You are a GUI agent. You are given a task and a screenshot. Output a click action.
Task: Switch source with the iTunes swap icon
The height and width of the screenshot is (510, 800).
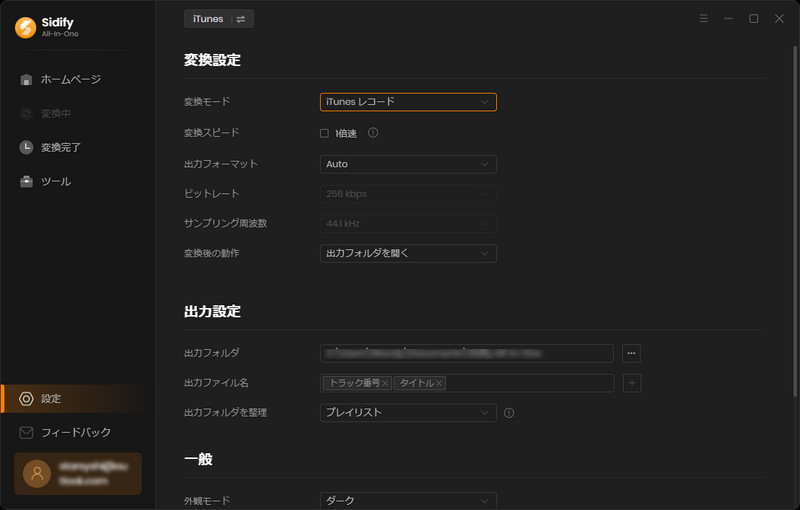(x=241, y=19)
